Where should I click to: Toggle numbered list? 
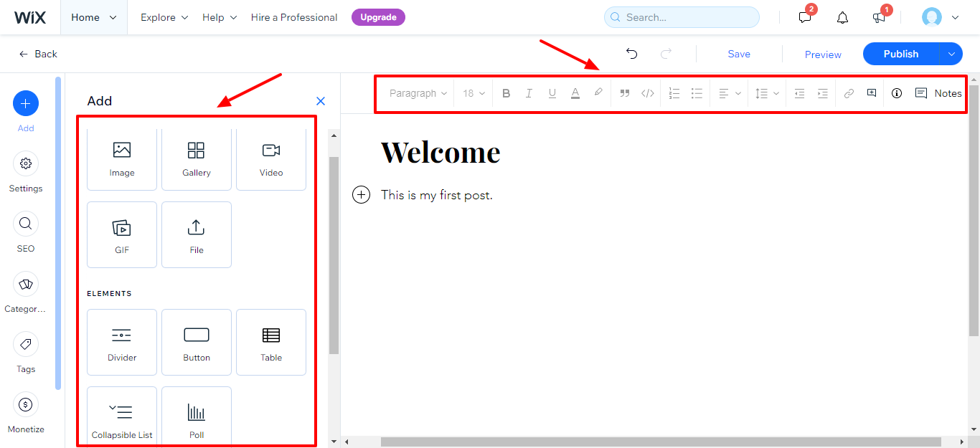point(674,93)
